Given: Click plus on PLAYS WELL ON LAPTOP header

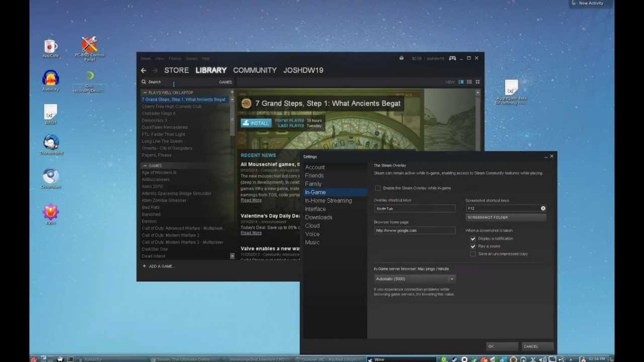Looking at the screenshot, I should pyautogui.click(x=232, y=93).
